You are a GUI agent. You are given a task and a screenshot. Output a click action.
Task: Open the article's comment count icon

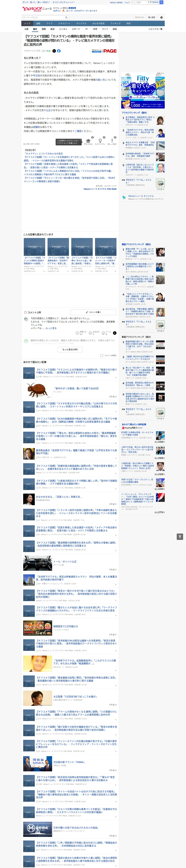(44, 51)
